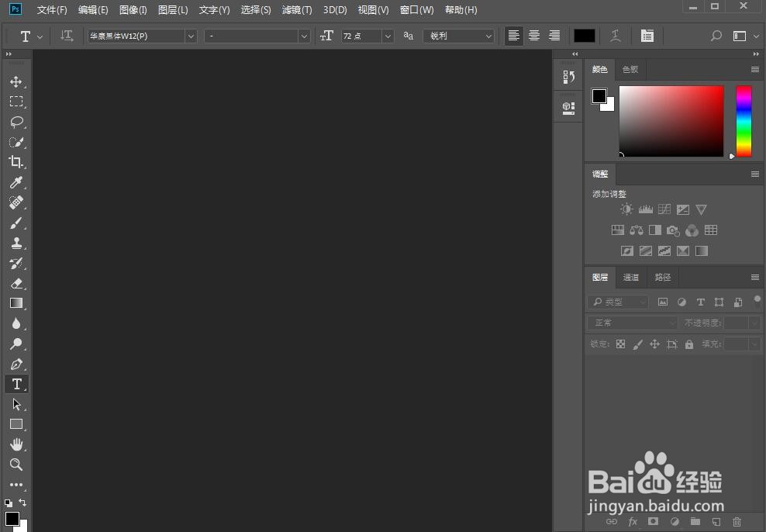Click the add layer style fx button
Viewport: 766px width, 532px height.
pyautogui.click(x=633, y=522)
